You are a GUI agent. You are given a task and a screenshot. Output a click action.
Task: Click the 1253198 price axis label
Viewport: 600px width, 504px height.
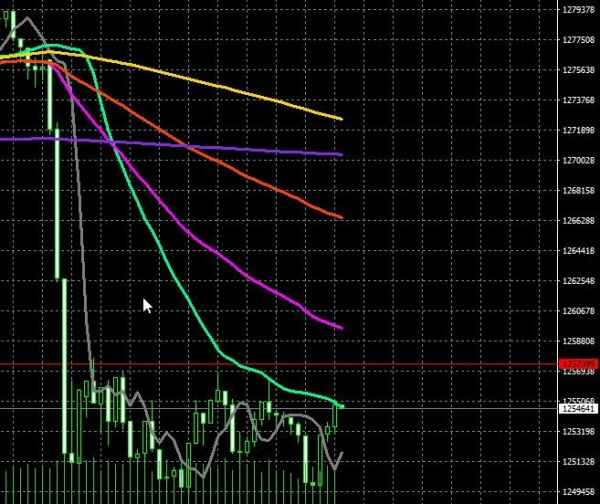point(579,432)
